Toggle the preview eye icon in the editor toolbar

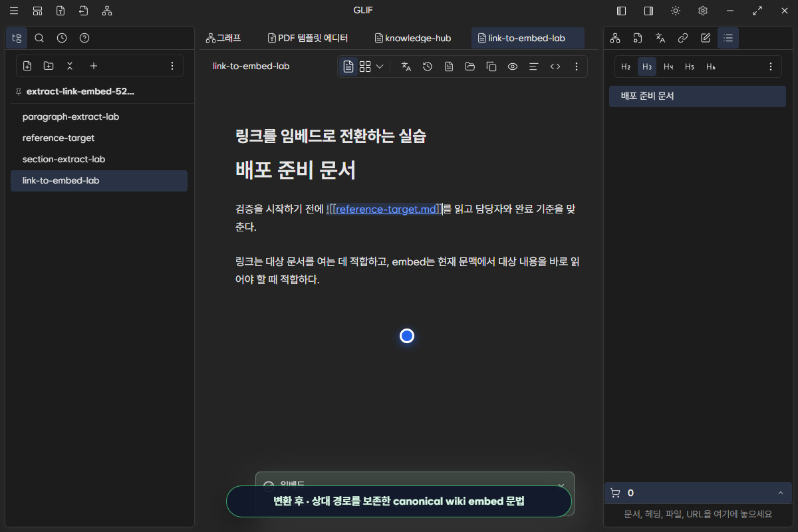(513, 66)
